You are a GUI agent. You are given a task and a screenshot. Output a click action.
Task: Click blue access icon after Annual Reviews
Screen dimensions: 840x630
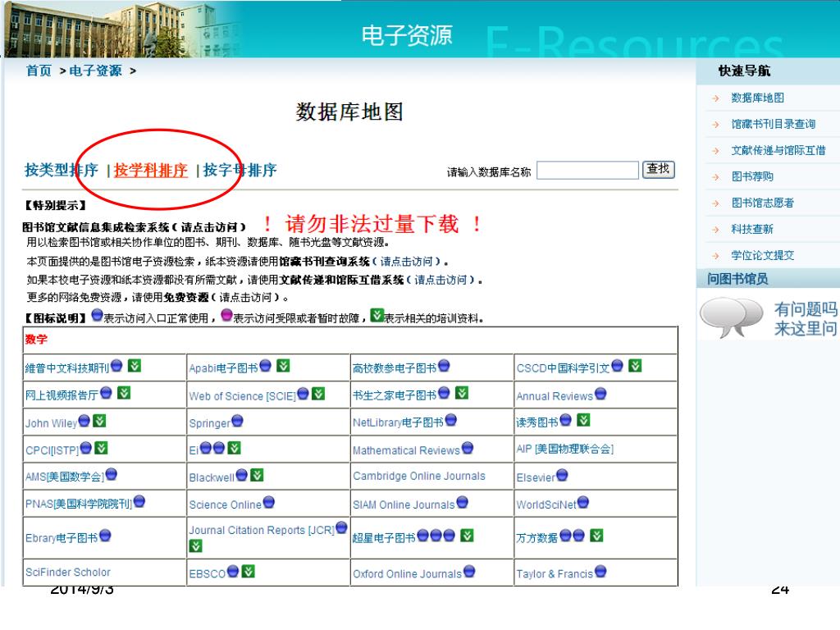[600, 394]
